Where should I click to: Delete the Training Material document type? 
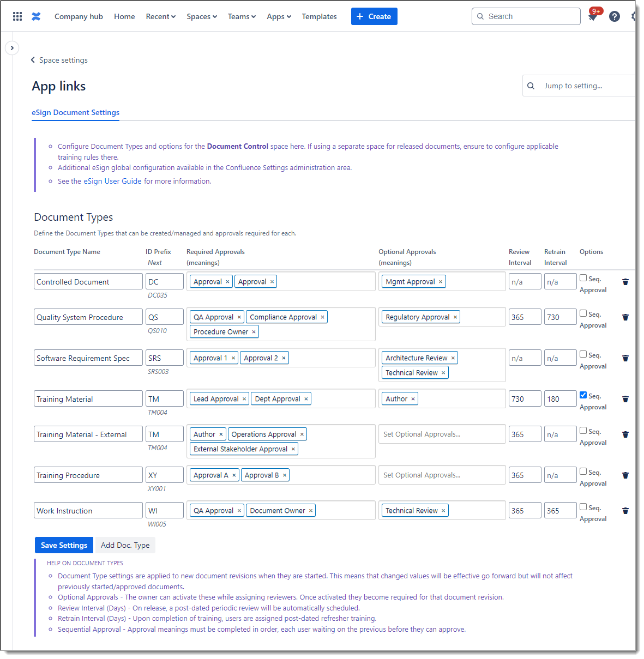click(625, 399)
